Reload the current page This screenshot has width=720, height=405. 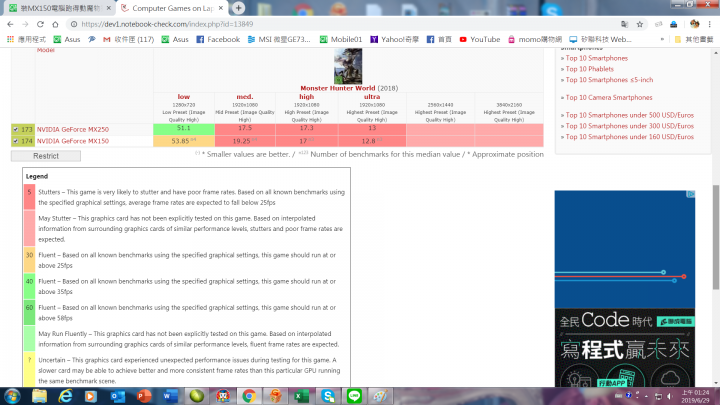pos(40,24)
